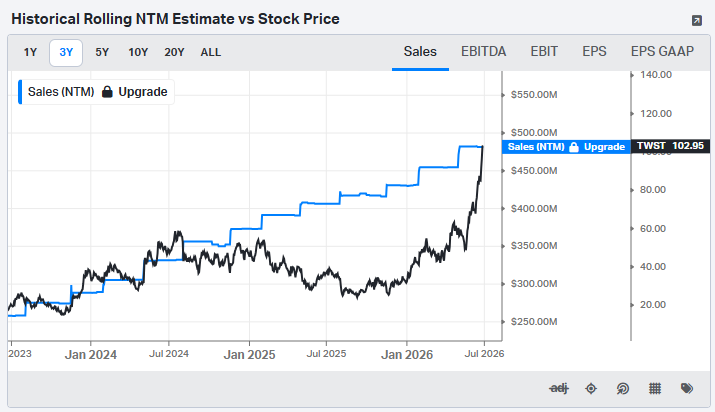Click Upgrade on blue Sales axis tag
Image resolution: width=715 pixels, height=412 pixels.
click(x=604, y=147)
